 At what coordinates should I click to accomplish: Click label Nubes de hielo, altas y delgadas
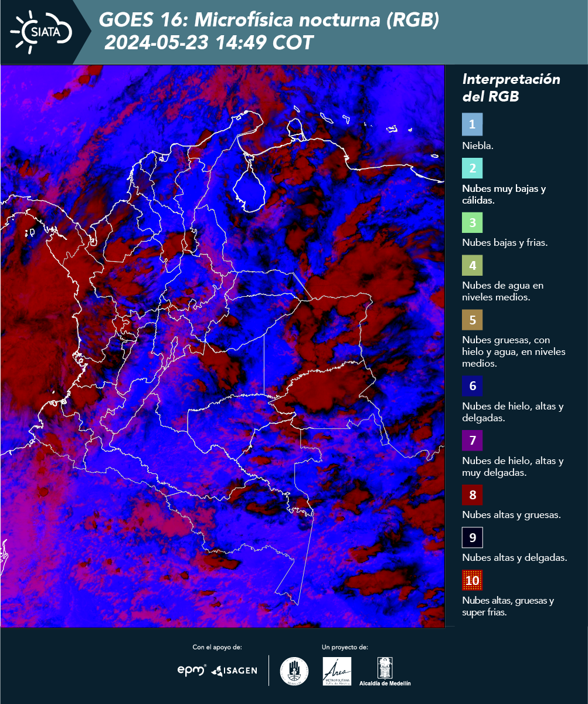tap(513, 412)
